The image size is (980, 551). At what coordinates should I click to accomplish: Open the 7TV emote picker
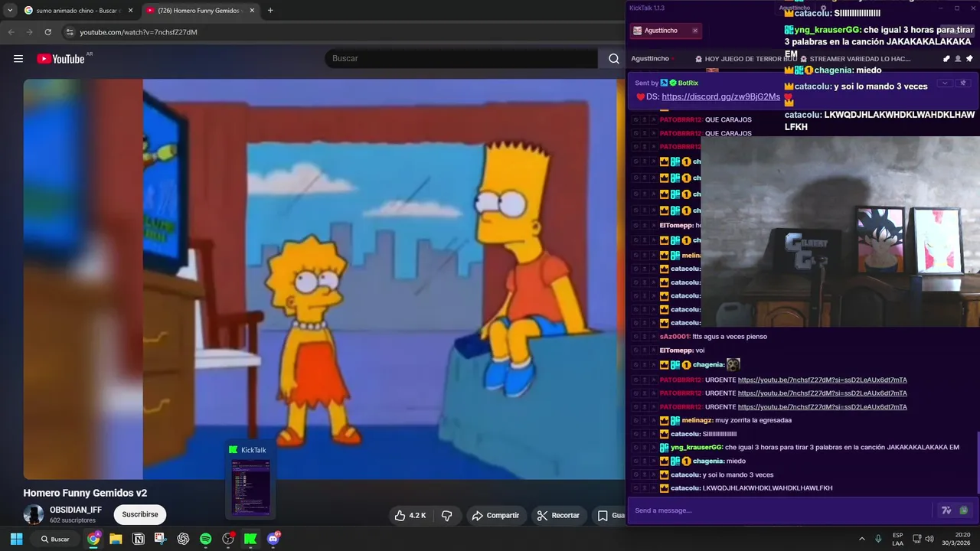[946, 510]
